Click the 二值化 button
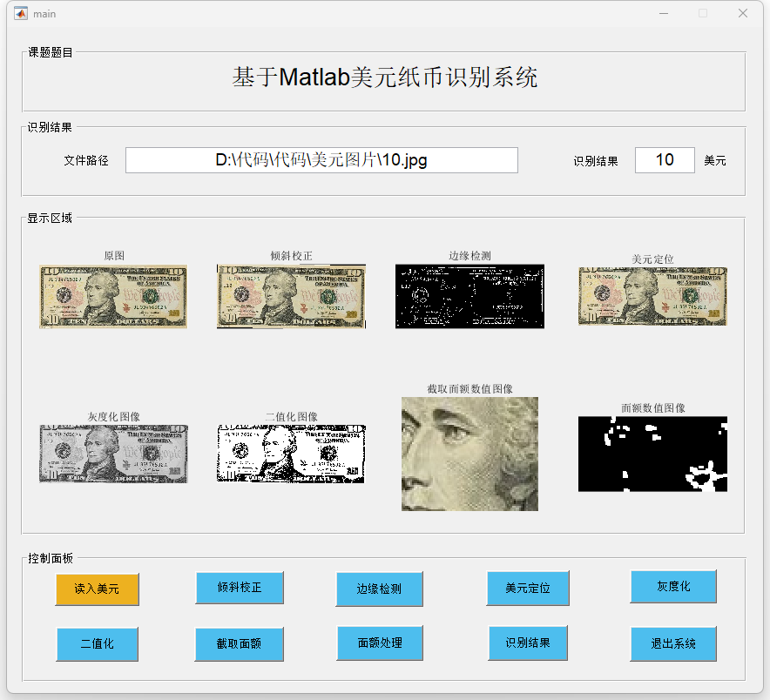This screenshot has height=700, width=770. (x=97, y=643)
